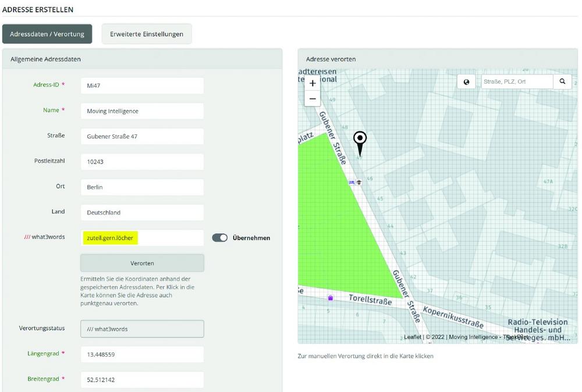Click the black location pin marker
This screenshot has width=582, height=392.
point(360,141)
